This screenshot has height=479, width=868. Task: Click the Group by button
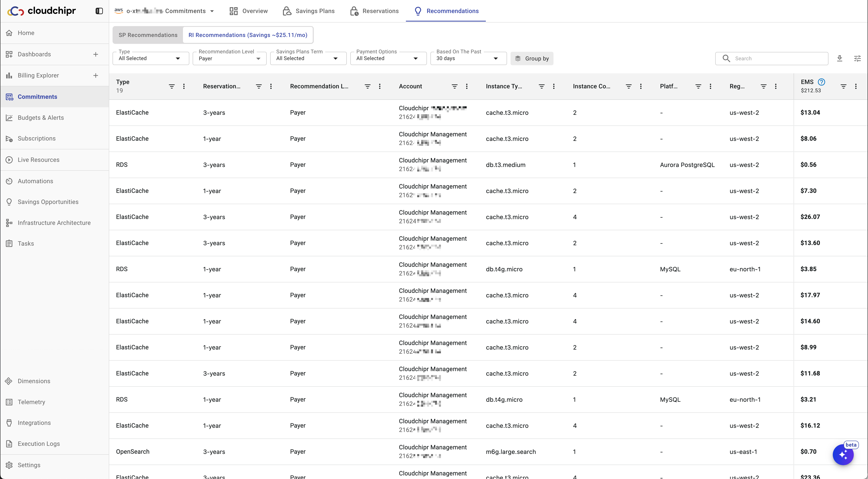pos(531,58)
